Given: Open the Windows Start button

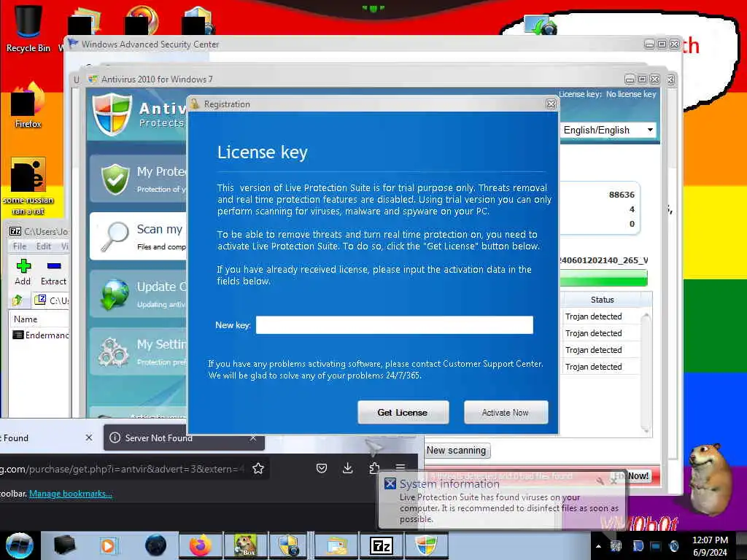Looking at the screenshot, I should point(19,545).
